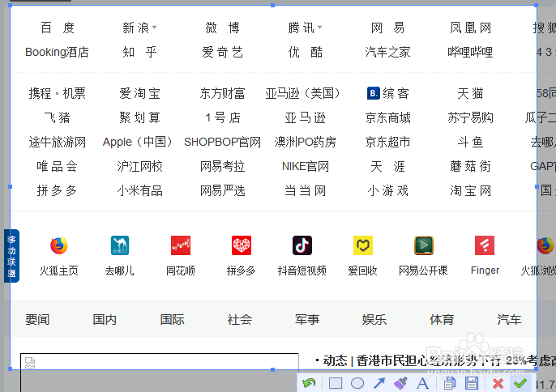Open the 携程·机票 link
The width and height of the screenshot is (556, 392).
pyautogui.click(x=58, y=94)
